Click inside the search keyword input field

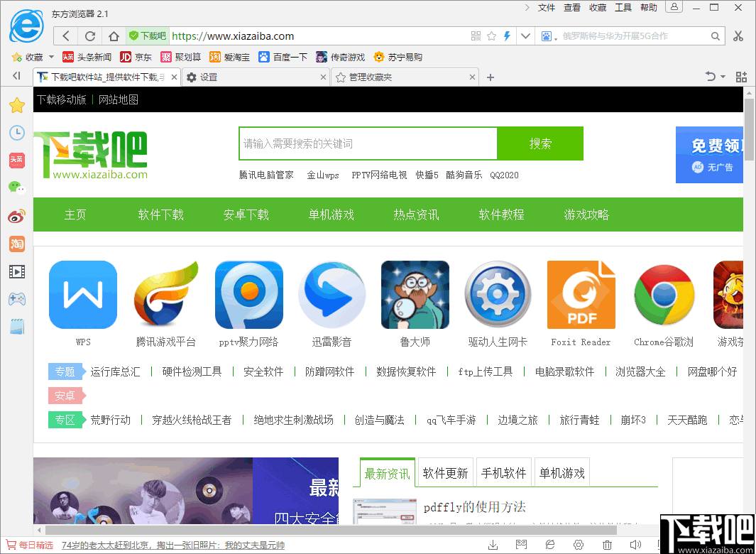coord(368,143)
